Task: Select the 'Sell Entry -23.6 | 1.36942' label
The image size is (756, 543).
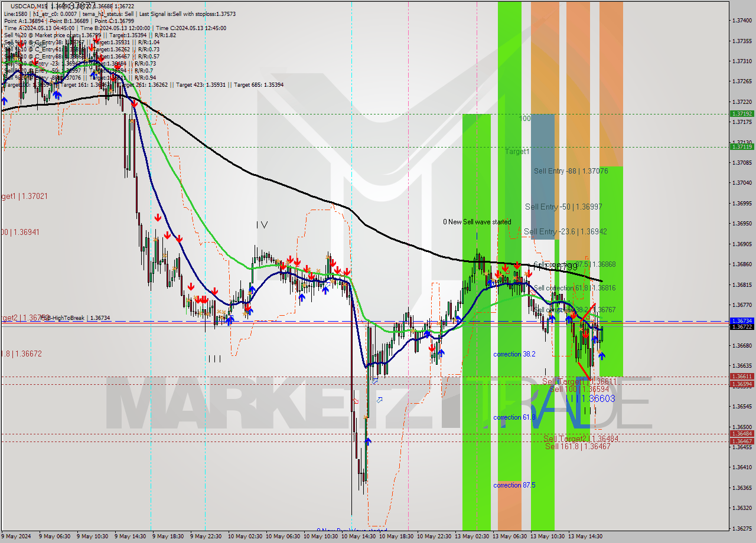Action: tap(565, 231)
